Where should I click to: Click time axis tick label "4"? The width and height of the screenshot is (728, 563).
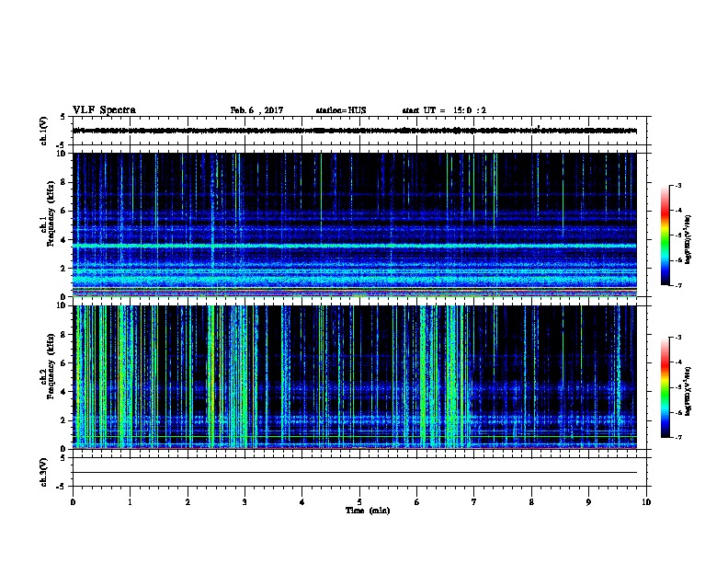[x=302, y=502]
